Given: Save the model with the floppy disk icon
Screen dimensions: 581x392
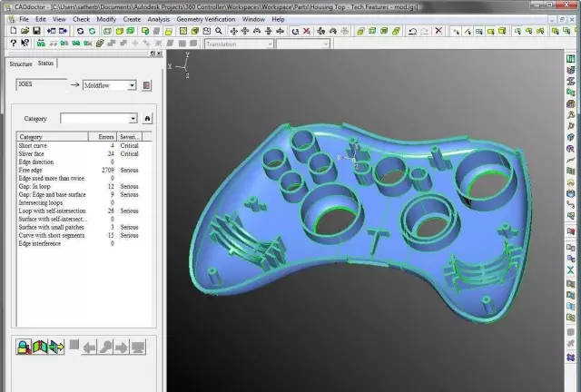Looking at the screenshot, I should click(36, 31).
